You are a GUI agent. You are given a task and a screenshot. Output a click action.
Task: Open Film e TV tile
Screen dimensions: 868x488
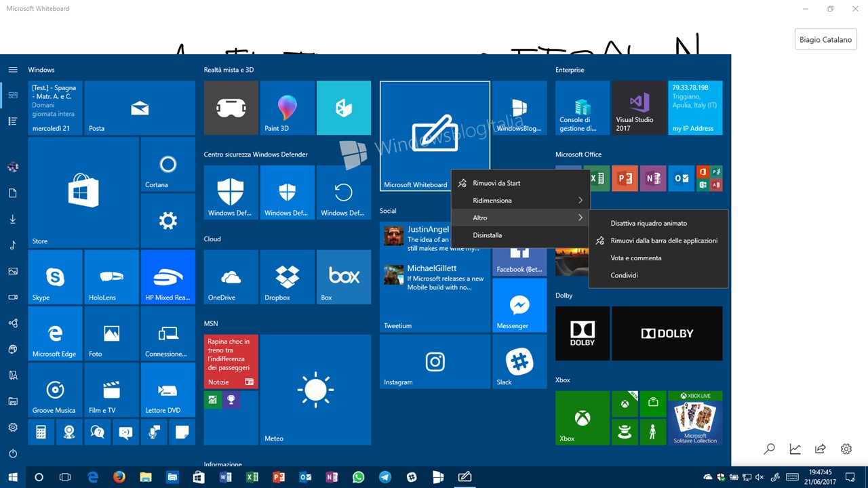click(x=111, y=390)
